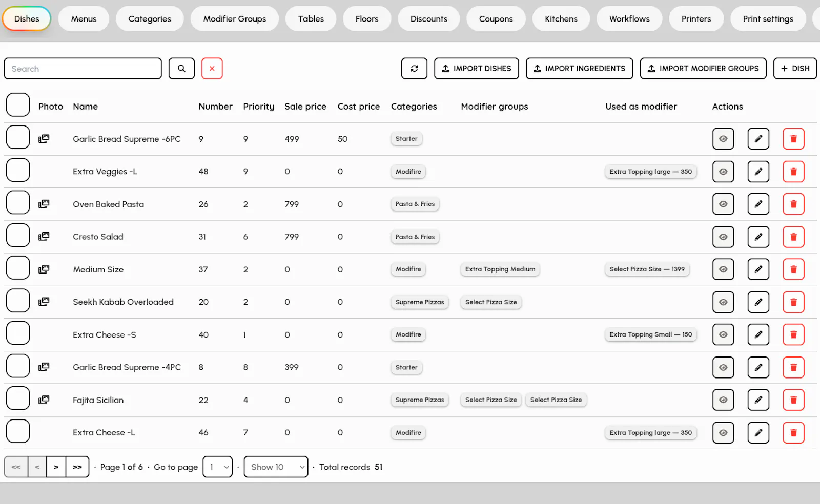Viewport: 820px width, 504px height.
Task: Open the Show 10 records dropdown
Action: tap(276, 467)
